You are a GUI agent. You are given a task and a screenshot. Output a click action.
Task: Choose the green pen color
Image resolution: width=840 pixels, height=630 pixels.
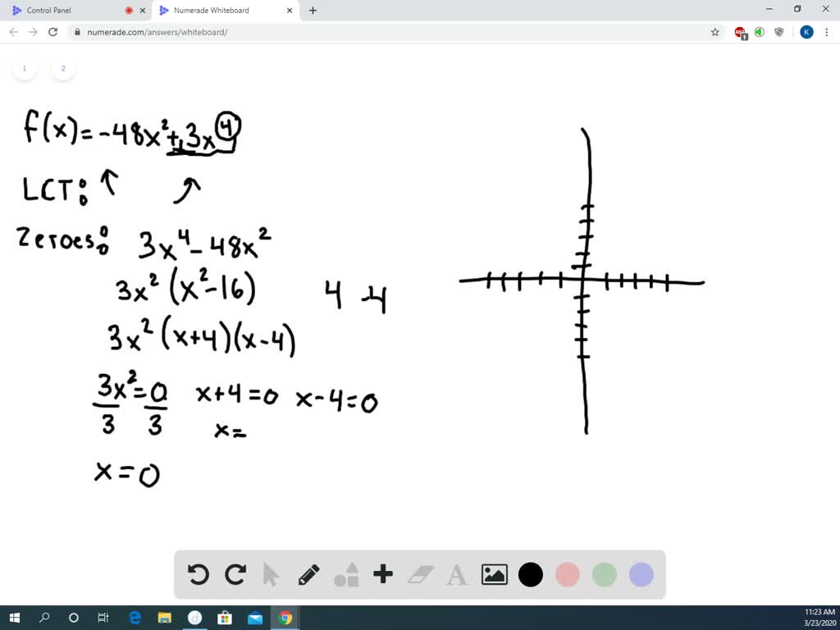(x=604, y=575)
